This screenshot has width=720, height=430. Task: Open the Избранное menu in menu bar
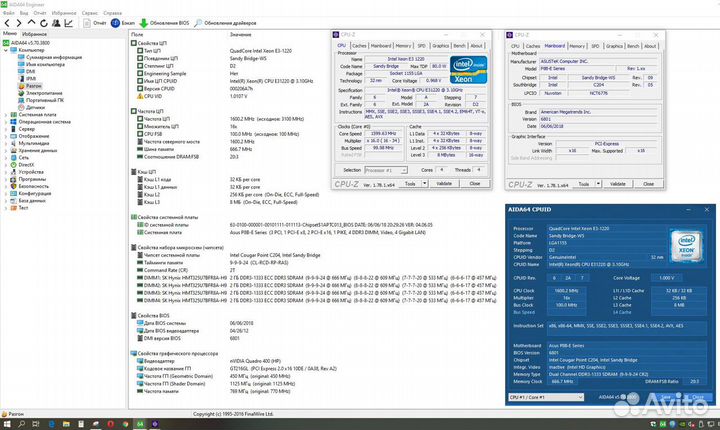pyautogui.click(x=64, y=13)
